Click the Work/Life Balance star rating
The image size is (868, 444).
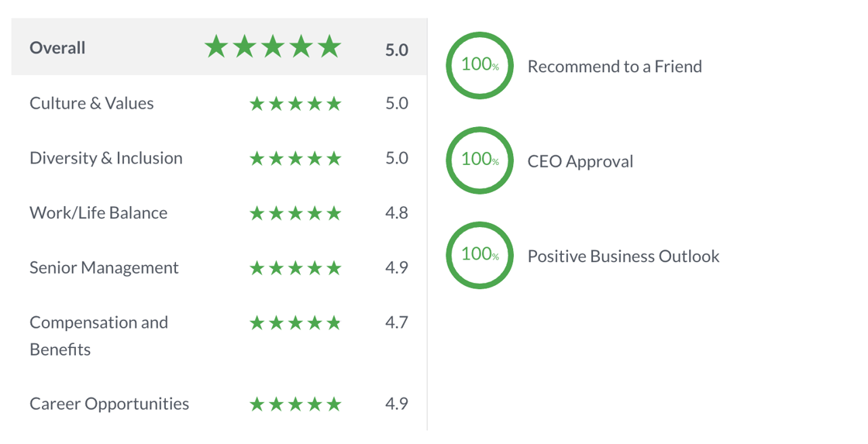tap(294, 213)
